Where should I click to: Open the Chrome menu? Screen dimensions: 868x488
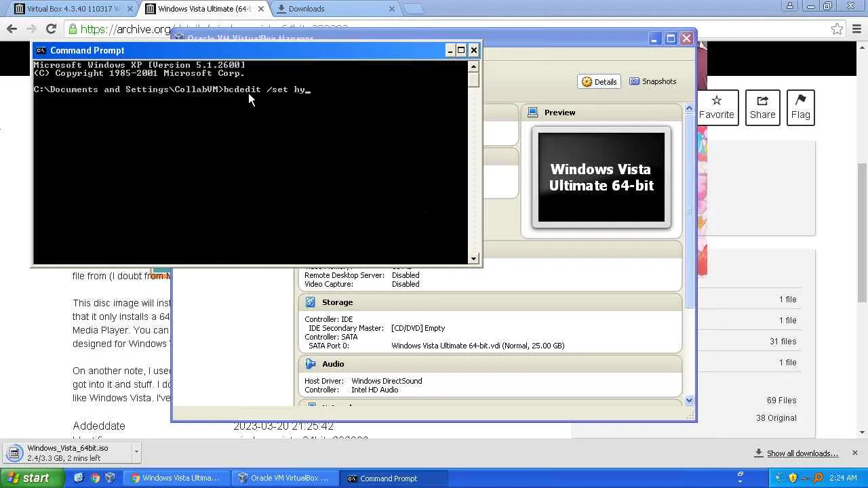pyautogui.click(x=856, y=29)
